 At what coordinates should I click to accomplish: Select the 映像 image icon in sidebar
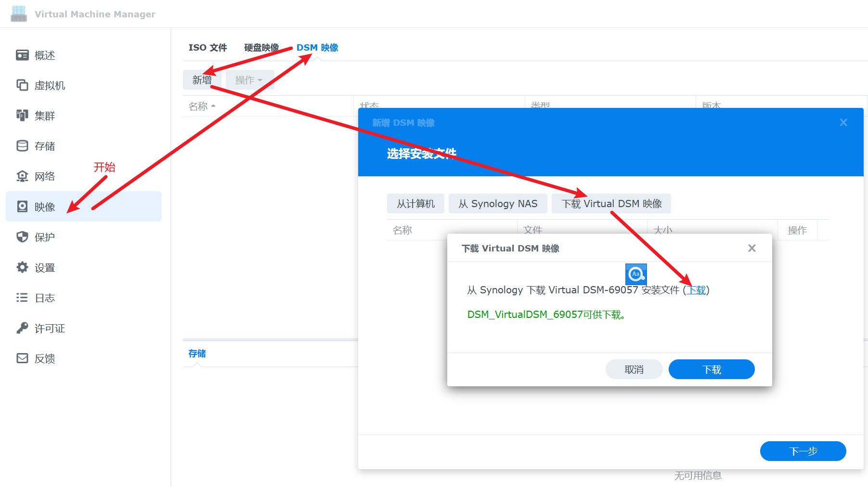(x=22, y=206)
